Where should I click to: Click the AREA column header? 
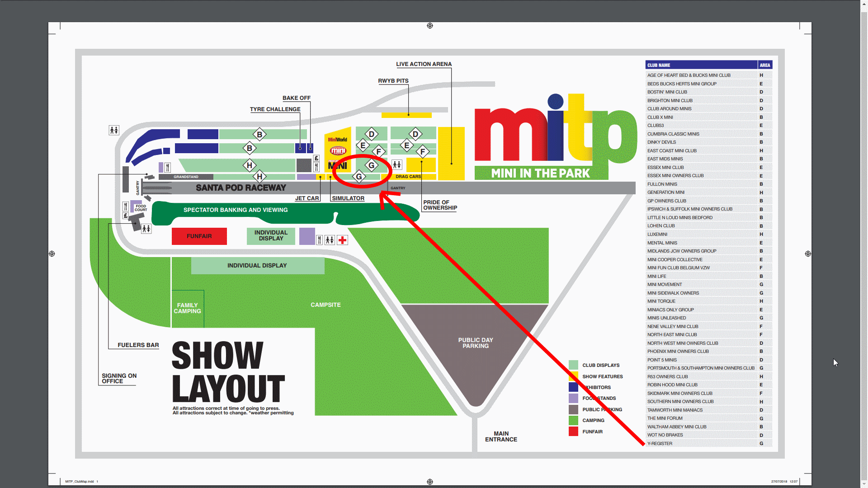[x=765, y=65]
